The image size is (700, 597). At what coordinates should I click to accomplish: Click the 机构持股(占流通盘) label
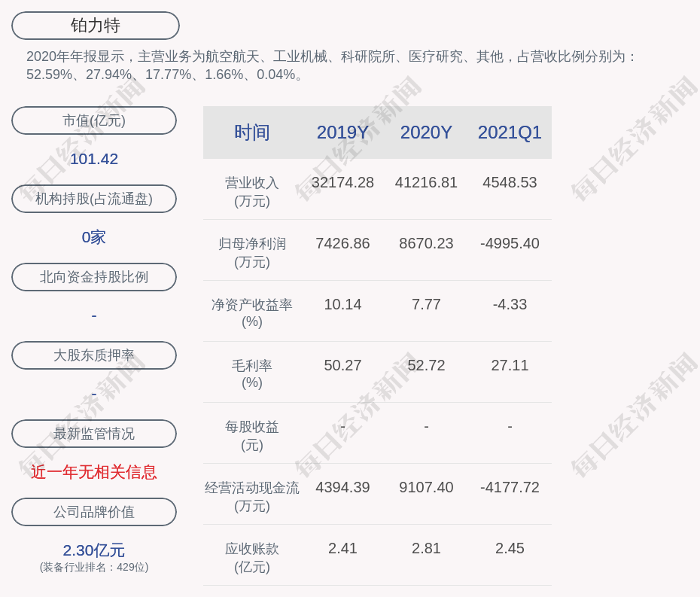click(x=93, y=199)
